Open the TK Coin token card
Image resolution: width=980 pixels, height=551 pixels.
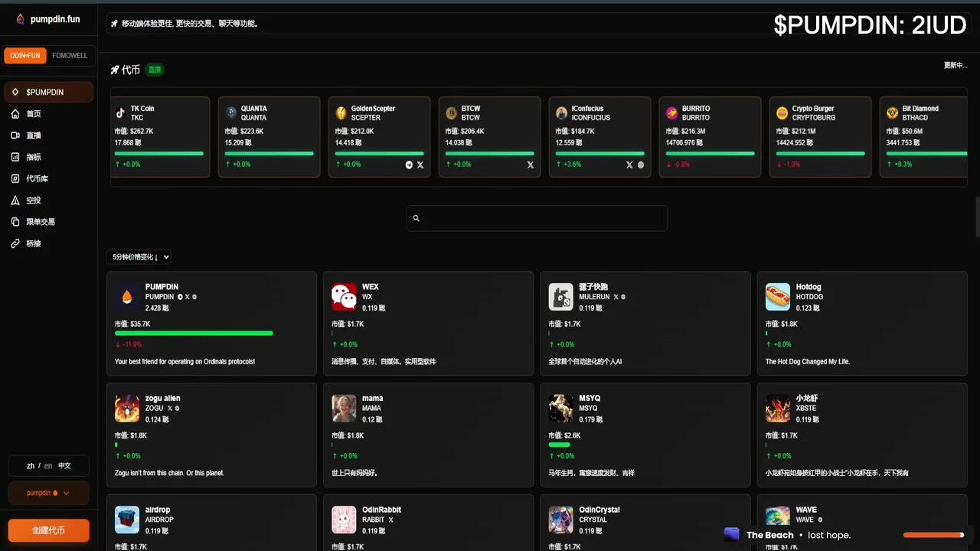(160, 137)
